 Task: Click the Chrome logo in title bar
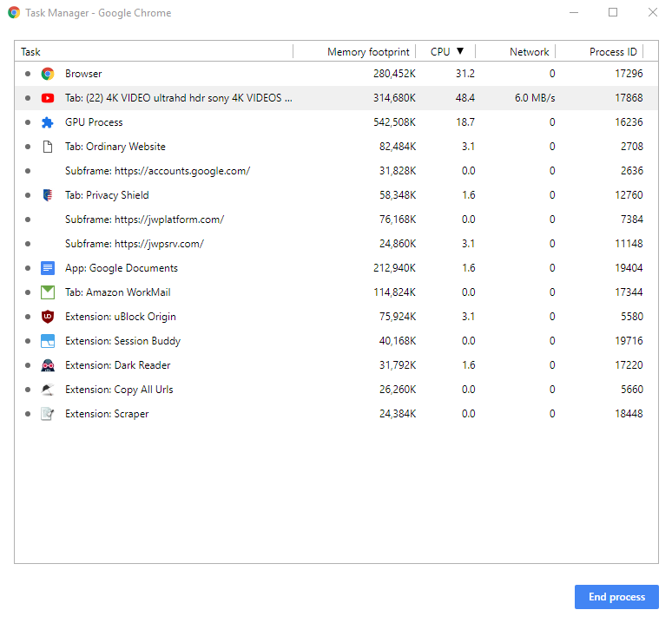coord(14,12)
